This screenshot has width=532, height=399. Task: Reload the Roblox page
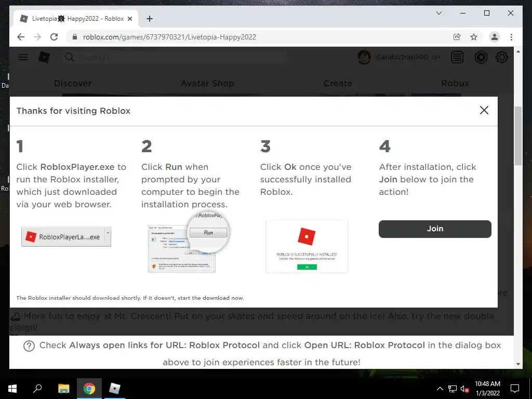[54, 37]
